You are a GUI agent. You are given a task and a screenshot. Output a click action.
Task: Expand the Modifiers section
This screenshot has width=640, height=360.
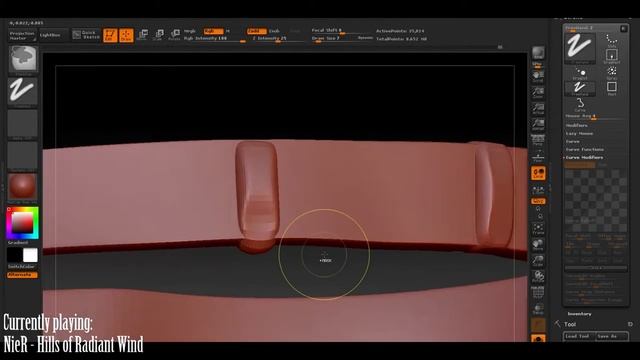576,126
